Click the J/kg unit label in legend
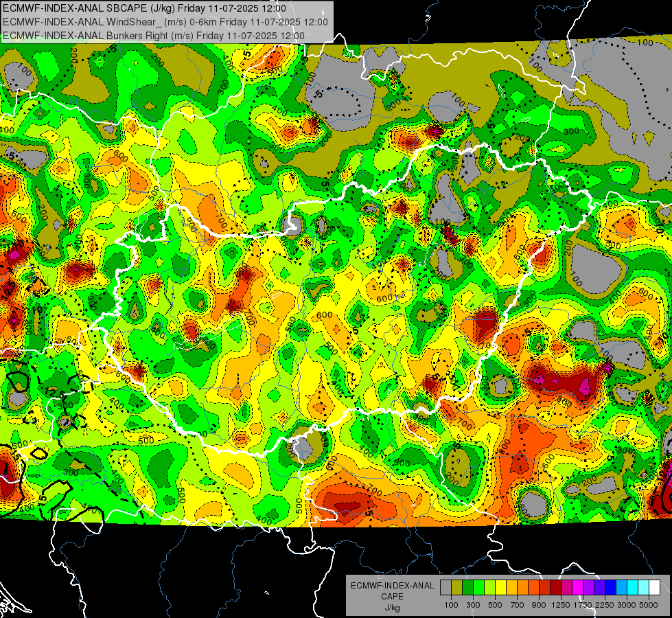The height and width of the screenshot is (618, 672). pyautogui.click(x=392, y=608)
